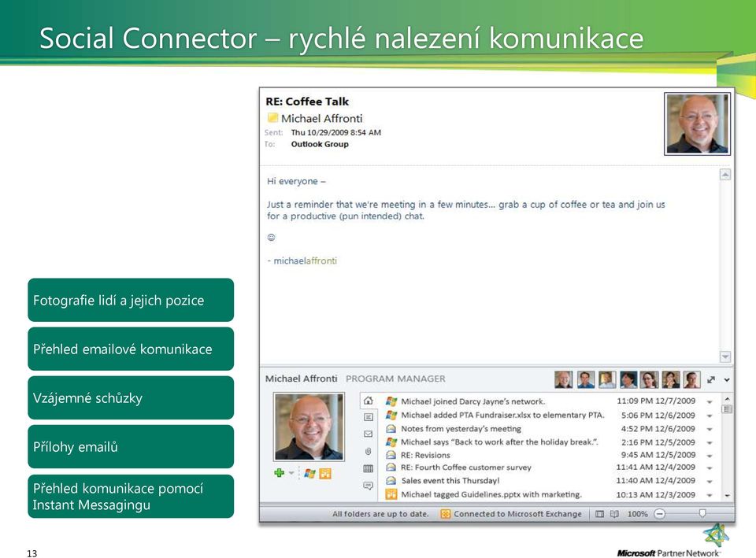Screen dimensions: 756x558
Task: Open dropdown arrow for 5:06 PM 12/6/2009 item
Action: 710,416
